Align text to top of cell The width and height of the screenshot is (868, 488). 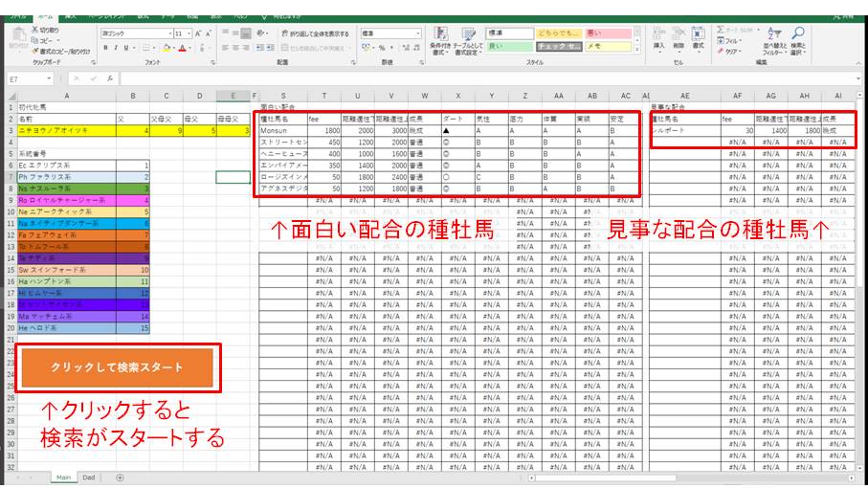click(225, 33)
